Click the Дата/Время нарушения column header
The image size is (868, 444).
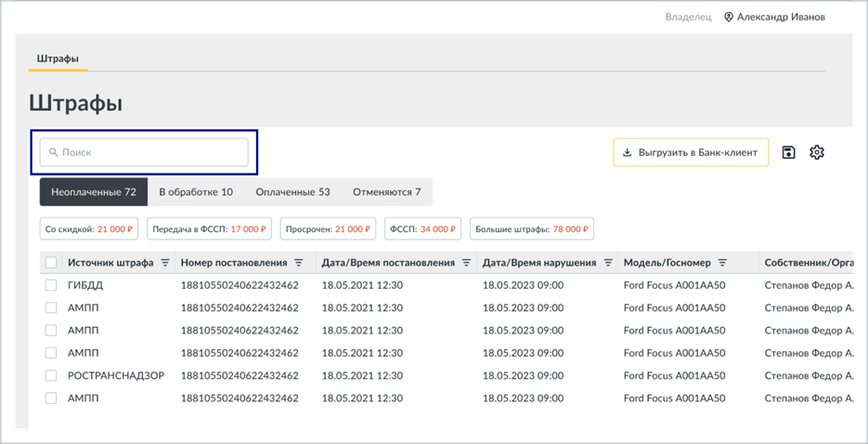click(x=539, y=263)
